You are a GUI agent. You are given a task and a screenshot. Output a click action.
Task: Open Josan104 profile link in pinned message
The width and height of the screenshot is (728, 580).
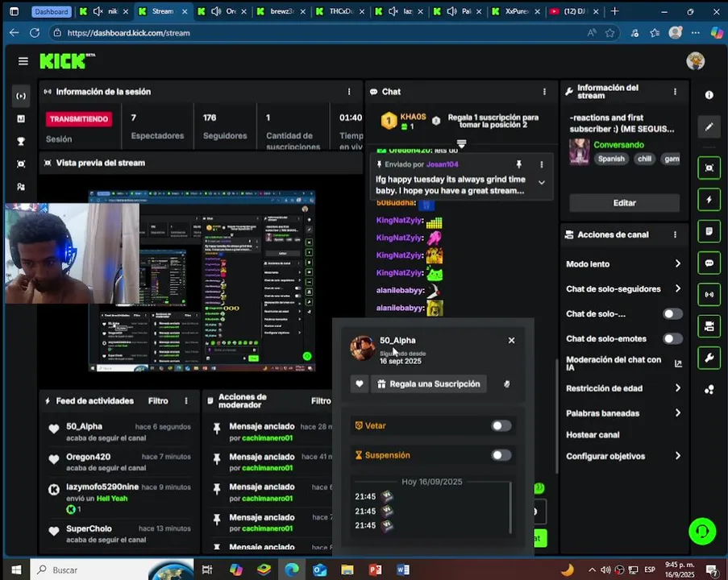tap(442, 164)
